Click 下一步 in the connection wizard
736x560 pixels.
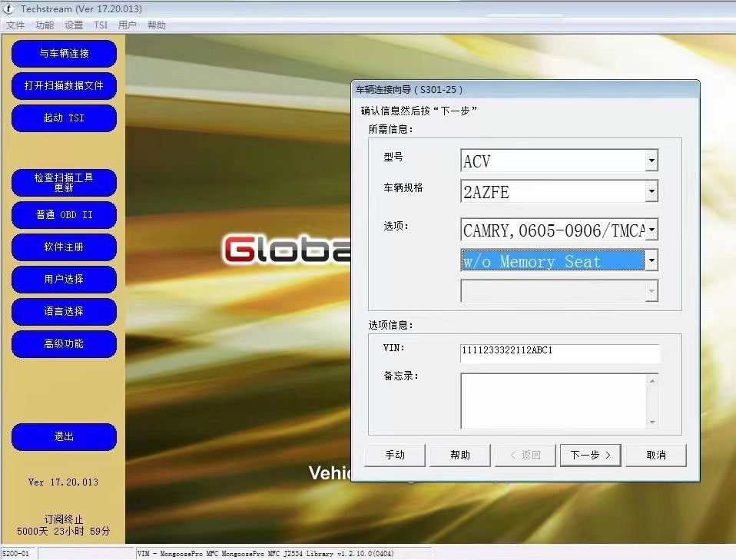pos(590,455)
